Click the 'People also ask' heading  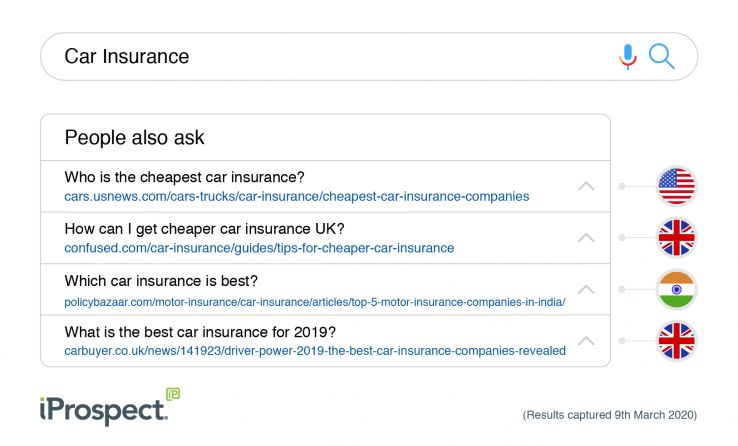click(134, 138)
